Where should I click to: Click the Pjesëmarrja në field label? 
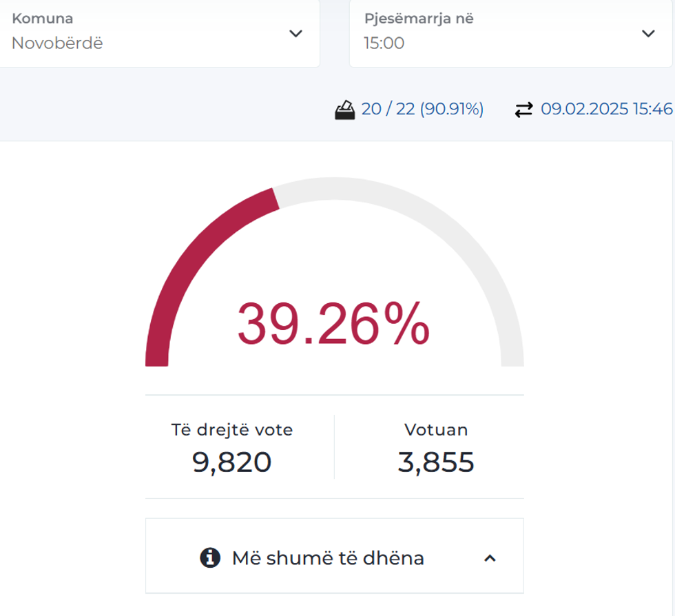(419, 19)
